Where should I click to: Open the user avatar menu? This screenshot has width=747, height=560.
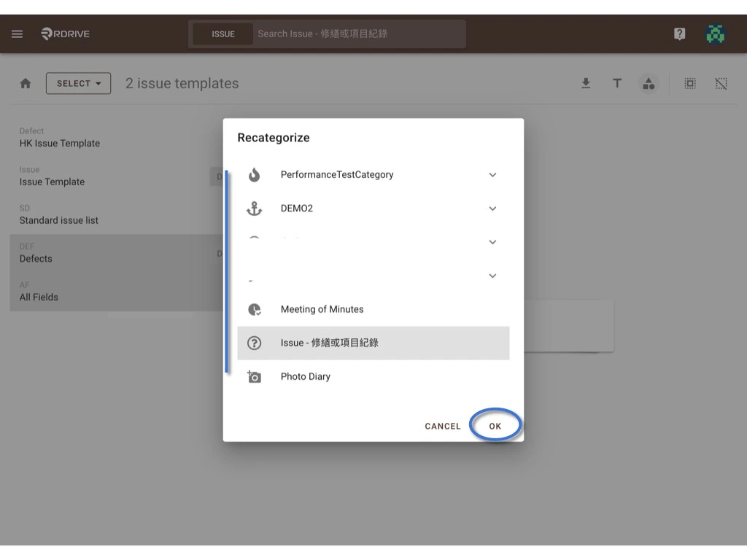[x=715, y=34]
